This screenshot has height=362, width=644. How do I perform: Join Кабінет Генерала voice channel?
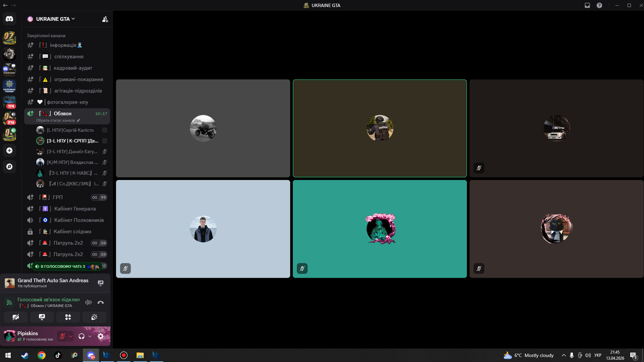click(x=67, y=209)
